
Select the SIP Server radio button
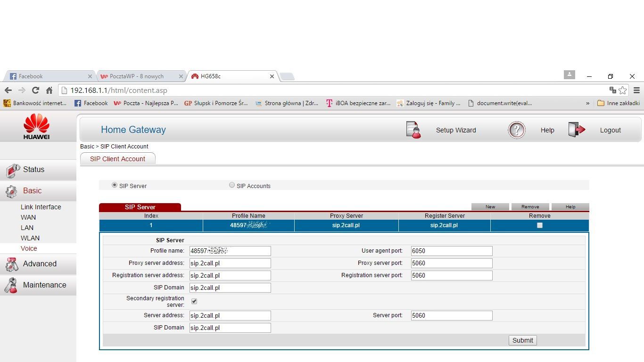[115, 185]
